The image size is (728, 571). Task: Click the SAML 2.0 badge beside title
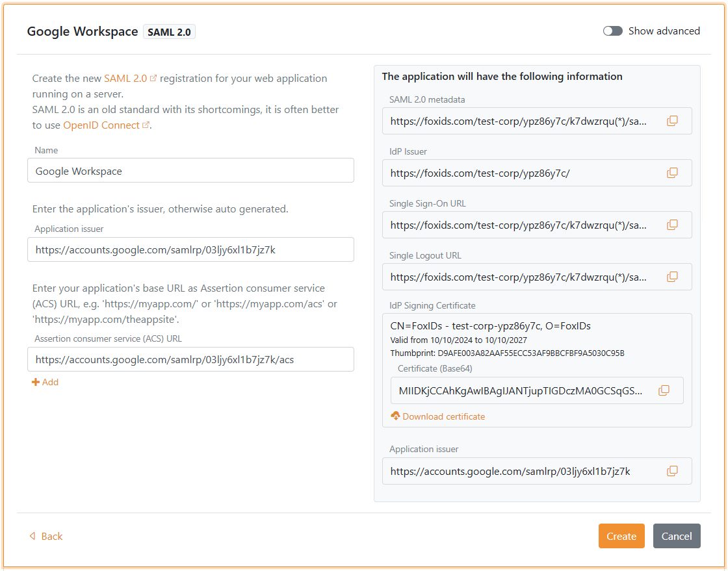point(169,32)
